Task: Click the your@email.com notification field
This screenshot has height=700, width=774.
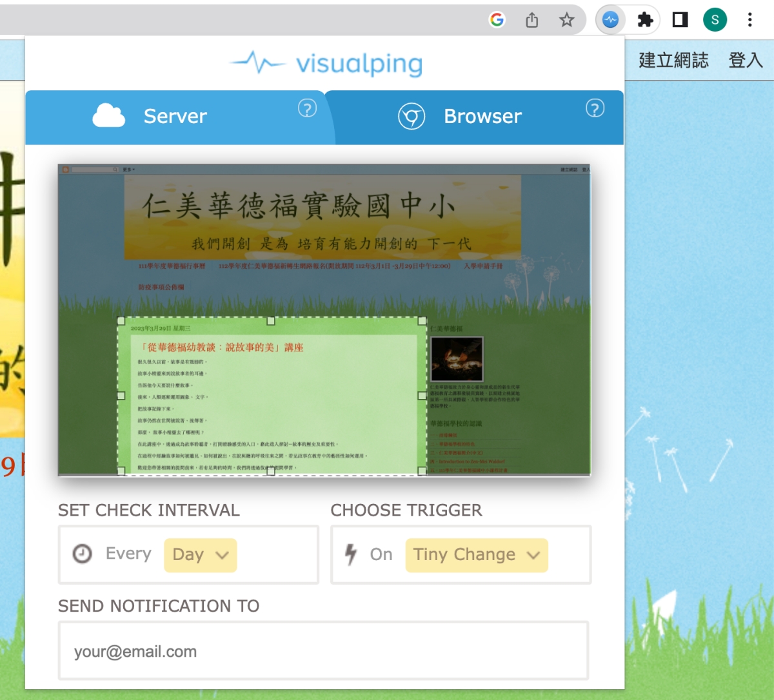Action: point(324,651)
